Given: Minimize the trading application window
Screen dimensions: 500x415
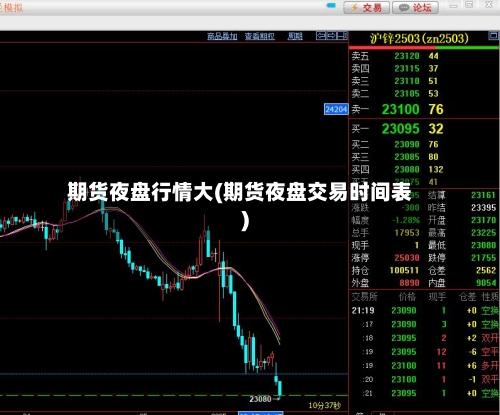Looking at the screenshot, I should (453, 6).
